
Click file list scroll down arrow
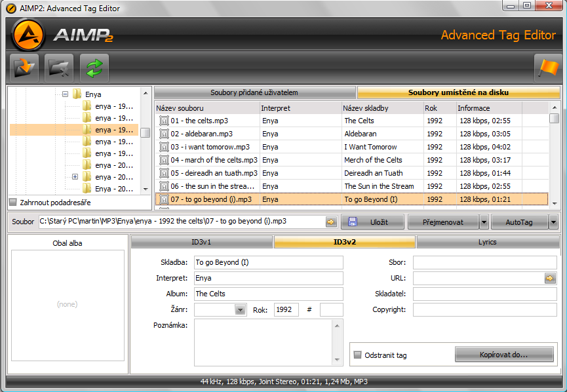click(555, 204)
